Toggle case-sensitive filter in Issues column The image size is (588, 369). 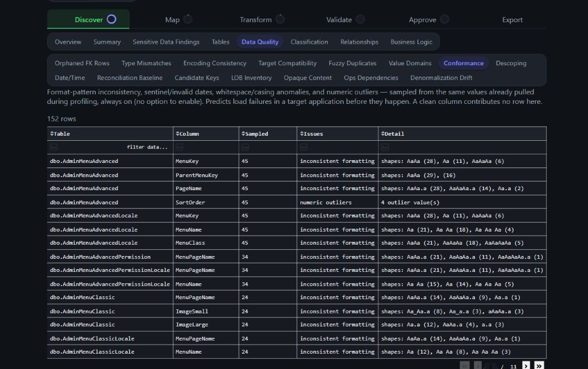pos(304,148)
